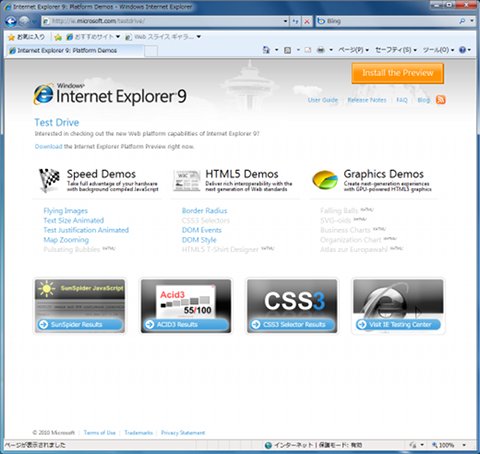Click the Graphics Demos pie chart icon

coord(325,180)
